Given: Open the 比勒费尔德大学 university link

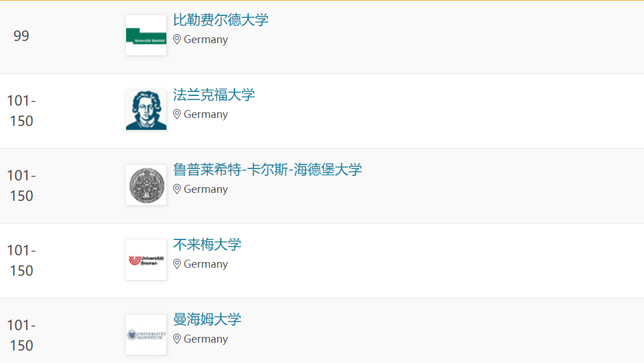Looking at the screenshot, I should (220, 20).
